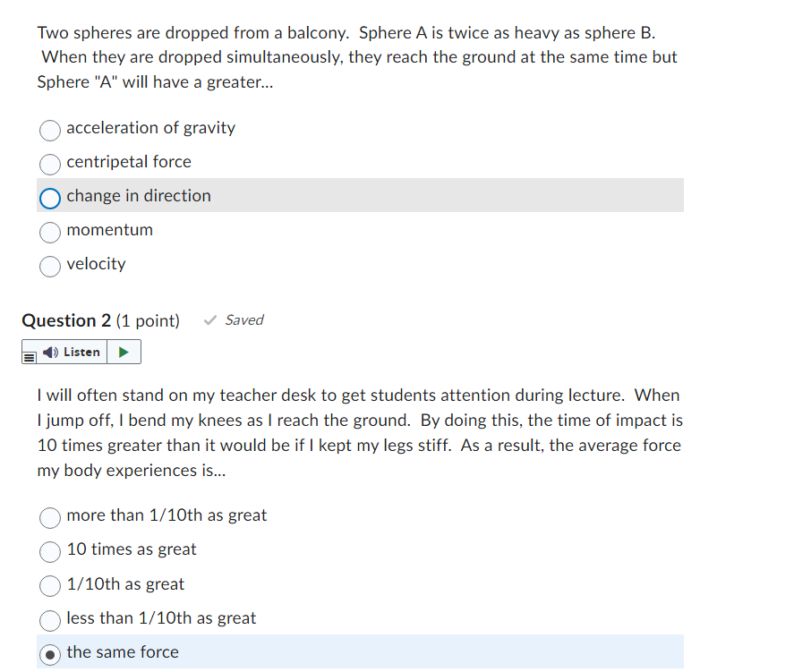Pick the momentum answer choice

click(x=49, y=232)
